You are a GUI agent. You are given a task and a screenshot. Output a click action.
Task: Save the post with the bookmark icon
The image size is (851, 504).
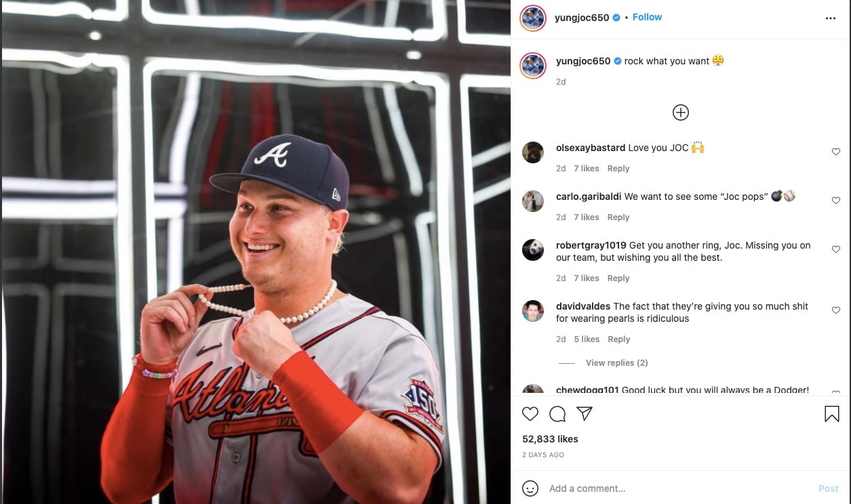coord(832,414)
